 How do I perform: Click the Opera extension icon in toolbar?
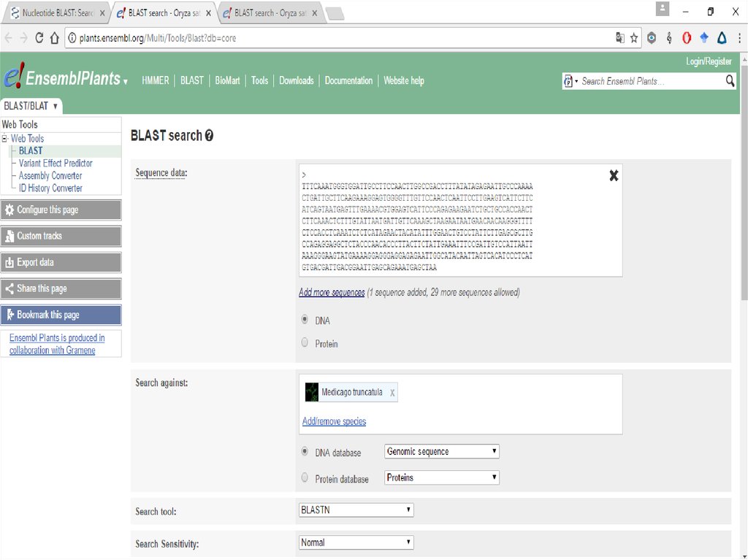[x=687, y=38]
